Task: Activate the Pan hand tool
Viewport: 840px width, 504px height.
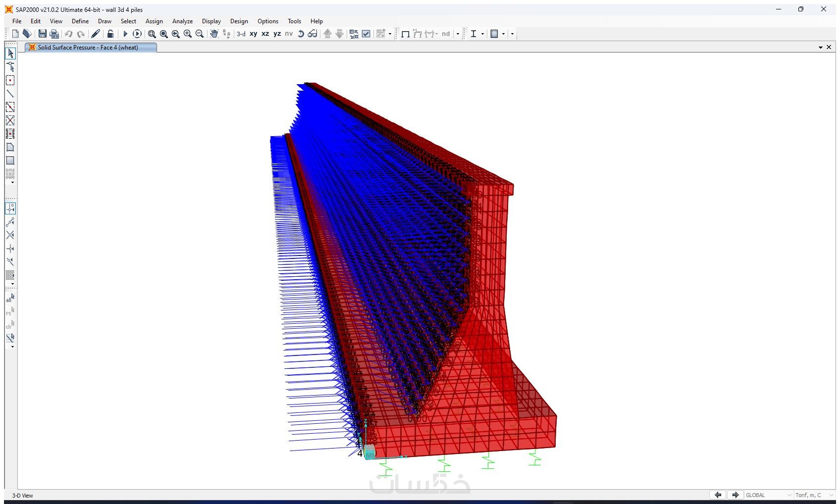Action: point(214,34)
